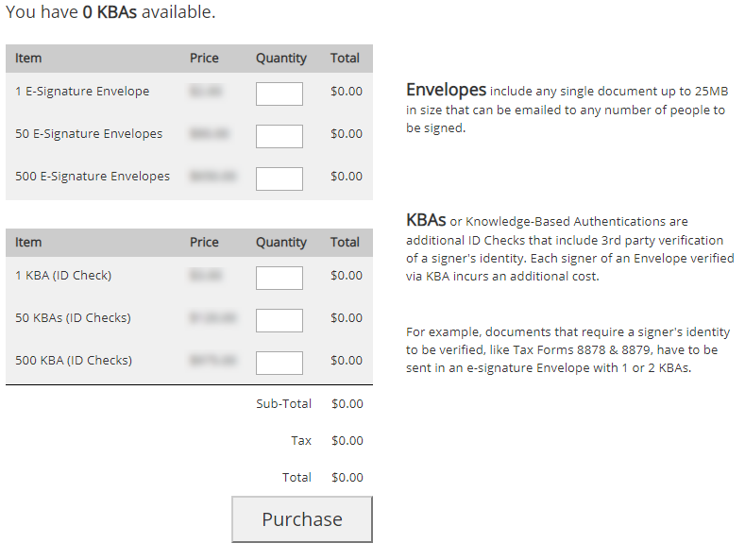Click the '500 E-Signature Envelopes' item label
Screen dimensions: 745x560
click(93, 177)
